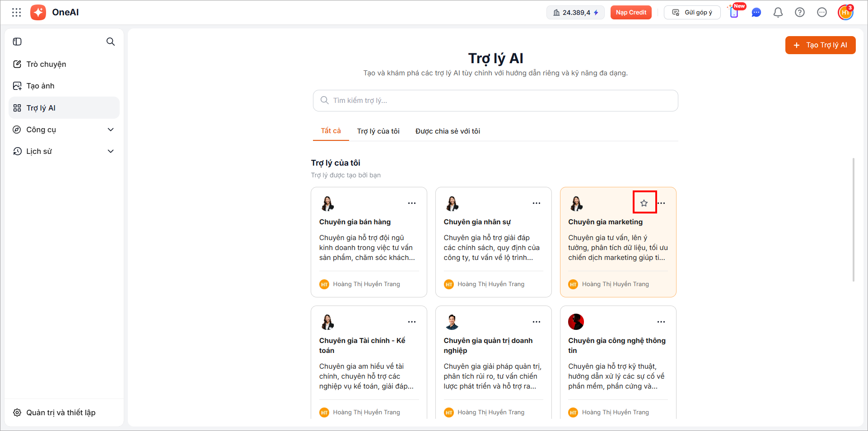
Task: Expand the Công cụ chevron
Action: (x=111, y=130)
